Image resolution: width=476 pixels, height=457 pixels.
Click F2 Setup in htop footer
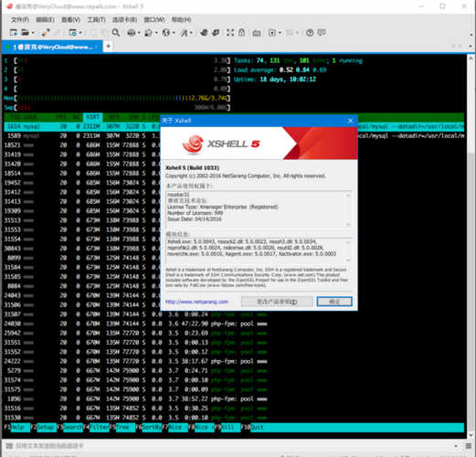pos(44,428)
